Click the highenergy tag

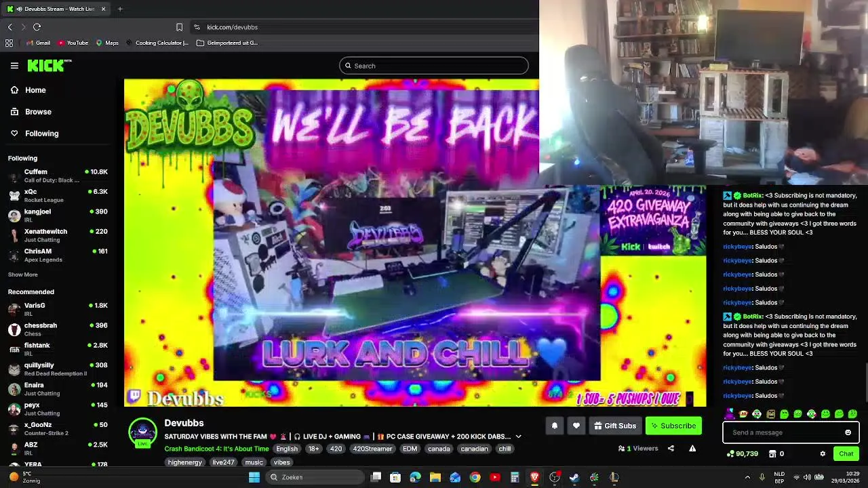coord(185,462)
